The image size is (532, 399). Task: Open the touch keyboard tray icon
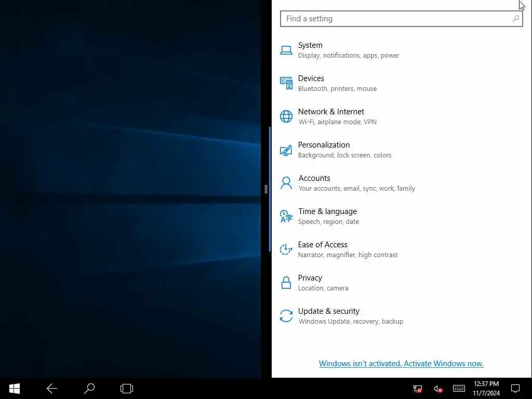[x=459, y=388]
